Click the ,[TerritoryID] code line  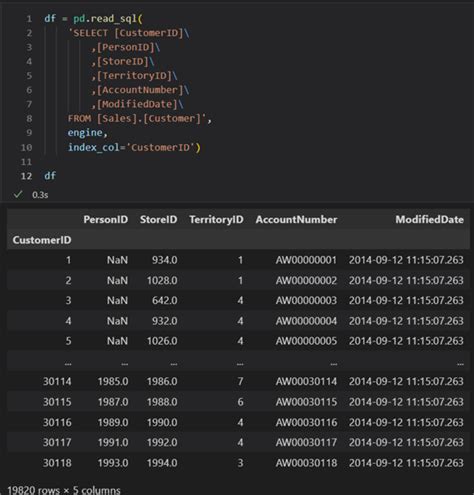pyautogui.click(x=134, y=76)
